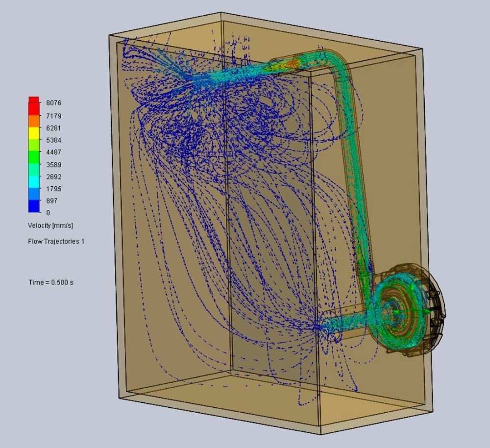The image size is (490, 448).
Task: Click the yellow band of color legend
Action: [x=34, y=133]
